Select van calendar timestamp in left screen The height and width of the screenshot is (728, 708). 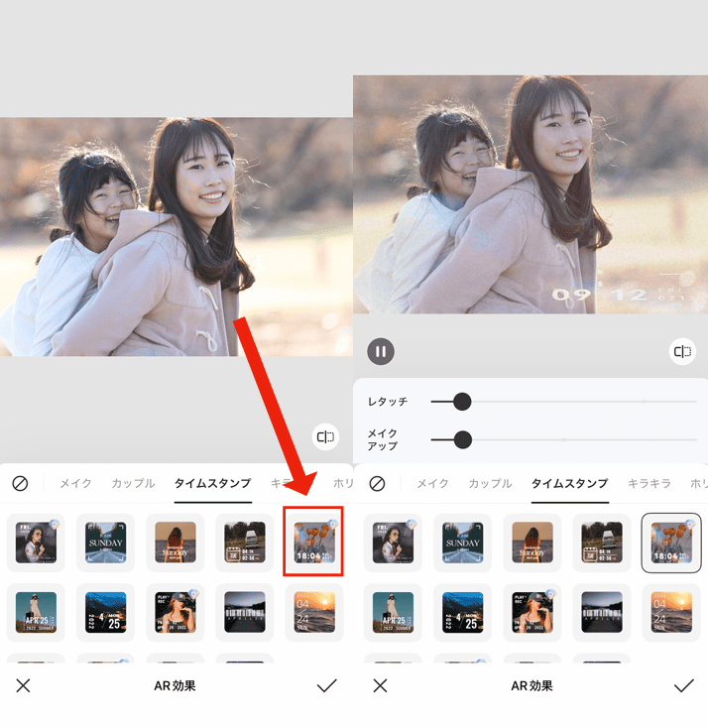tap(245, 543)
